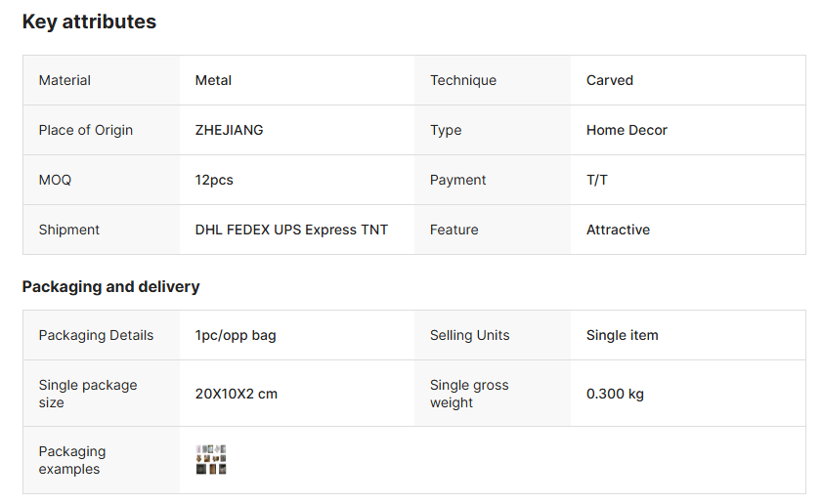Image resolution: width=822 pixels, height=504 pixels.
Task: Click the 12pcs MOQ value
Action: coord(214,180)
